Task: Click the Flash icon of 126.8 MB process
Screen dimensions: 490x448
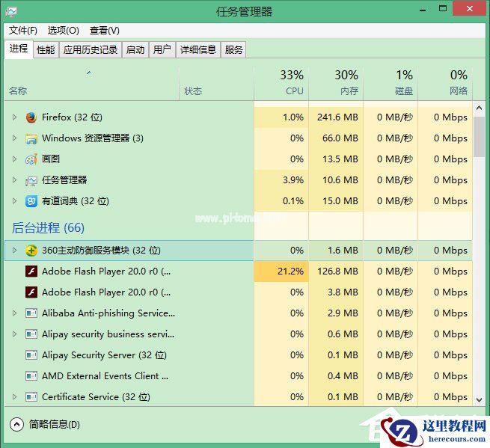Action: (31, 271)
